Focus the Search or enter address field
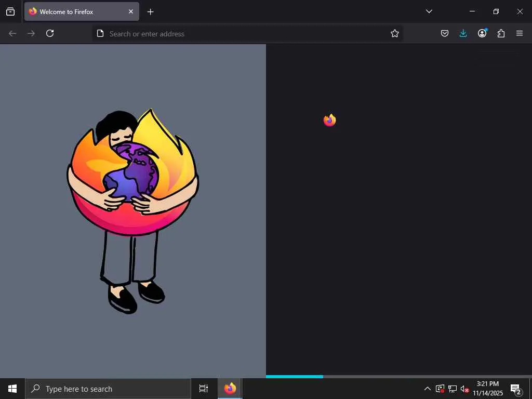 [x=248, y=34]
